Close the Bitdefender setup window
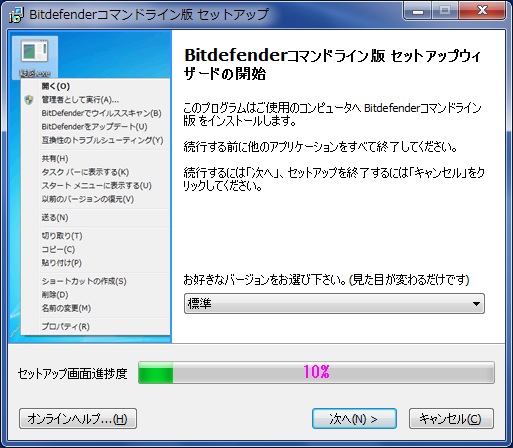The image size is (513, 448). (482, 11)
